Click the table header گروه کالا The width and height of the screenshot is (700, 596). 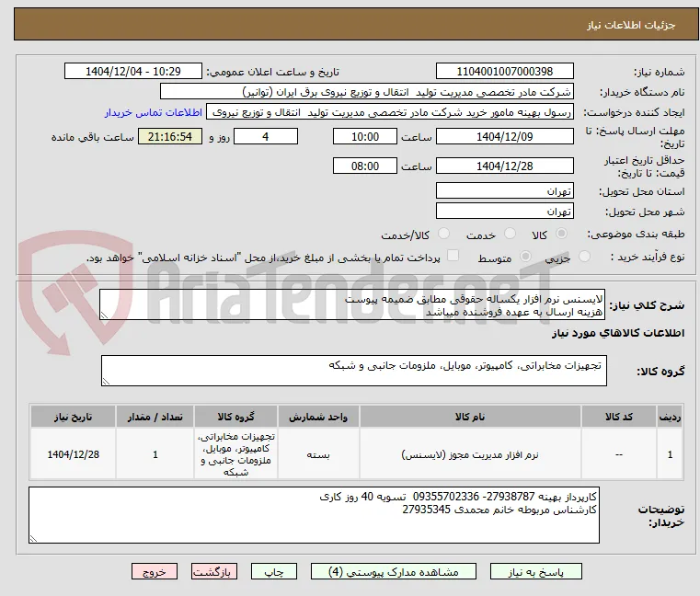coord(235,417)
